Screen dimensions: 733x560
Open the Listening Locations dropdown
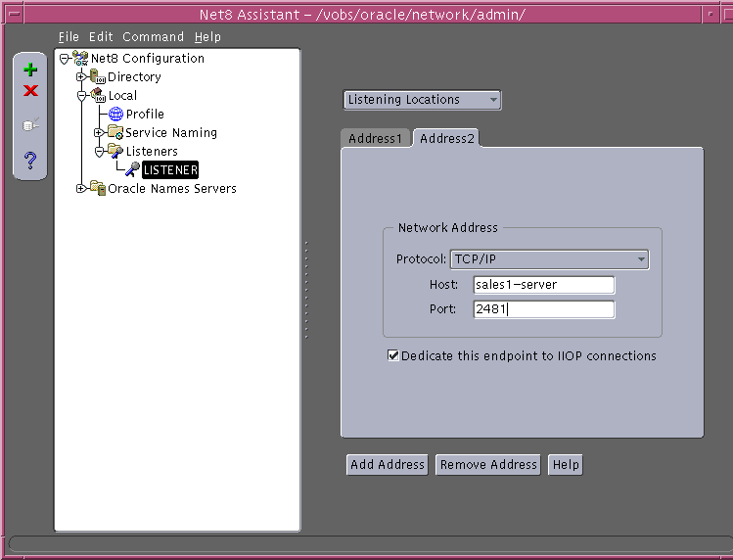[422, 100]
